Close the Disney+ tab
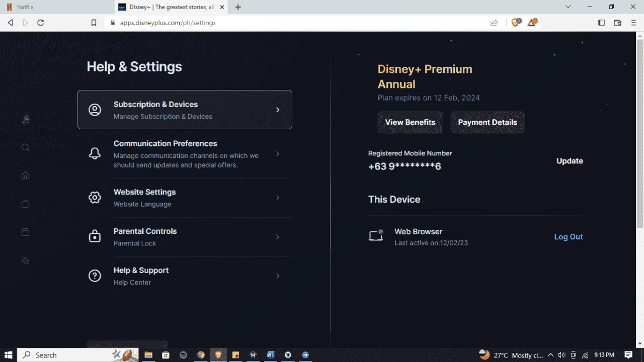The image size is (644, 362). [x=222, y=7]
